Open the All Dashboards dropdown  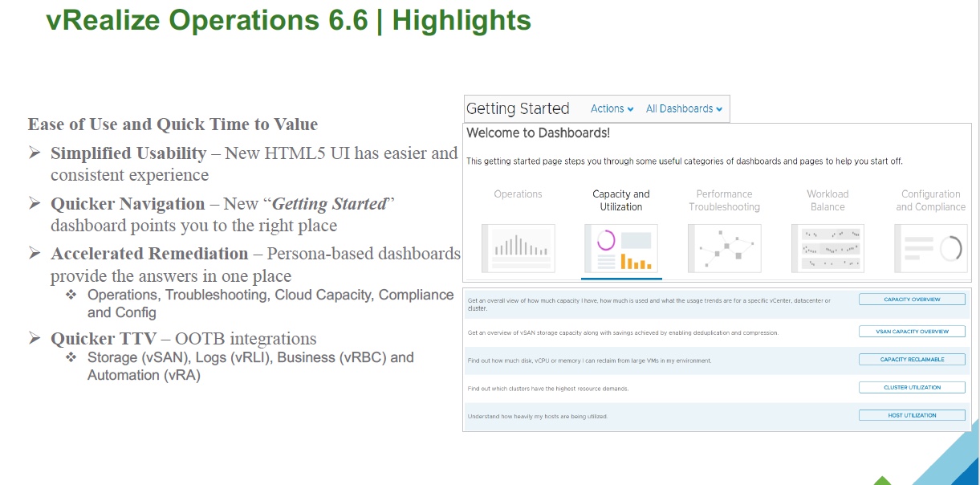(x=684, y=108)
